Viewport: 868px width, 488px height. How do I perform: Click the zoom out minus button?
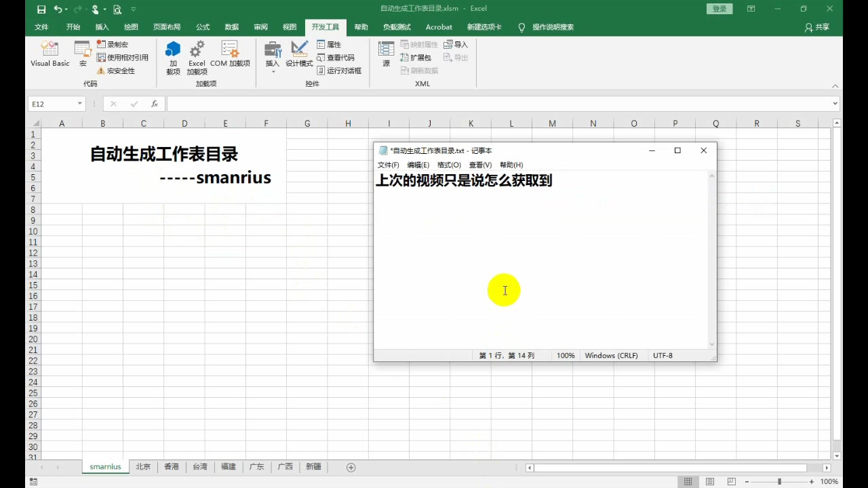747,481
